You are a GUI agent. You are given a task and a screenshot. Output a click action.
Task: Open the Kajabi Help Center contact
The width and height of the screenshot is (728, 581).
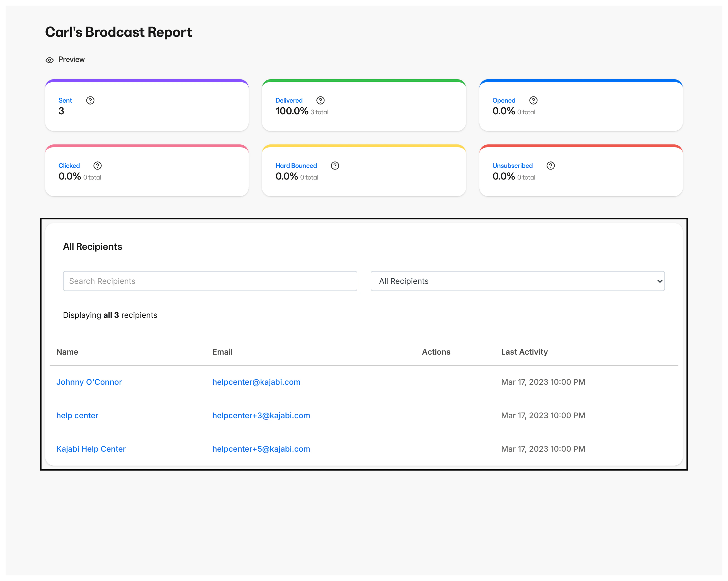(x=91, y=449)
